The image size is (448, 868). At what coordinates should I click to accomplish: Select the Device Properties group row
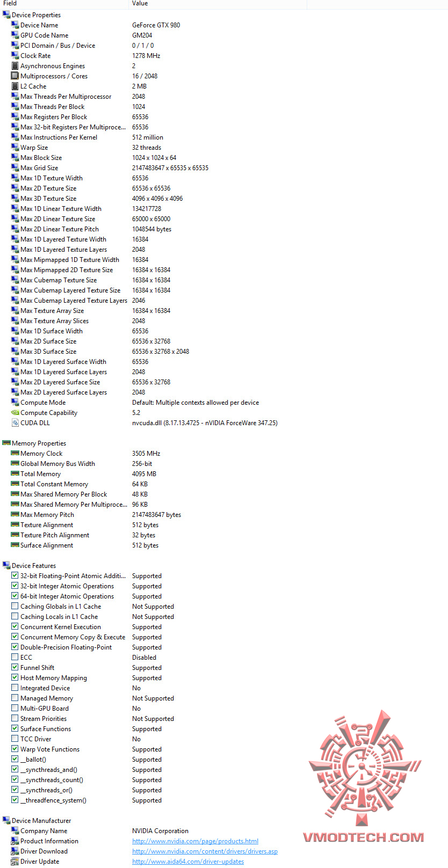click(36, 15)
